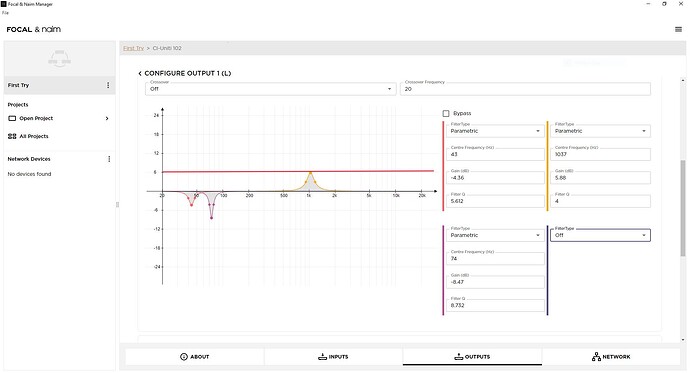690x373 pixels.
Task: Click the scrollbar down arrow
Action: point(683,340)
